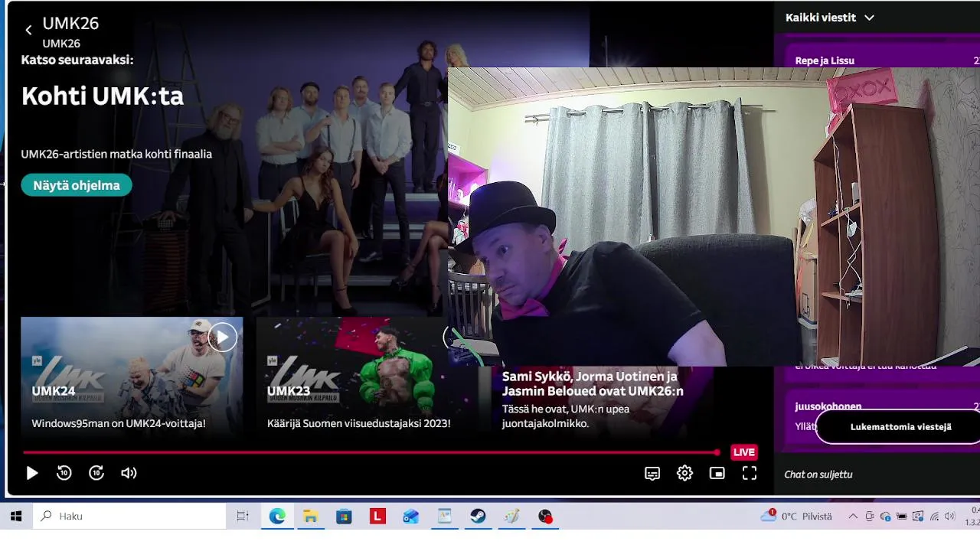The width and height of the screenshot is (980, 551).
Task: Click the system tray volume icon
Action: 950,517
